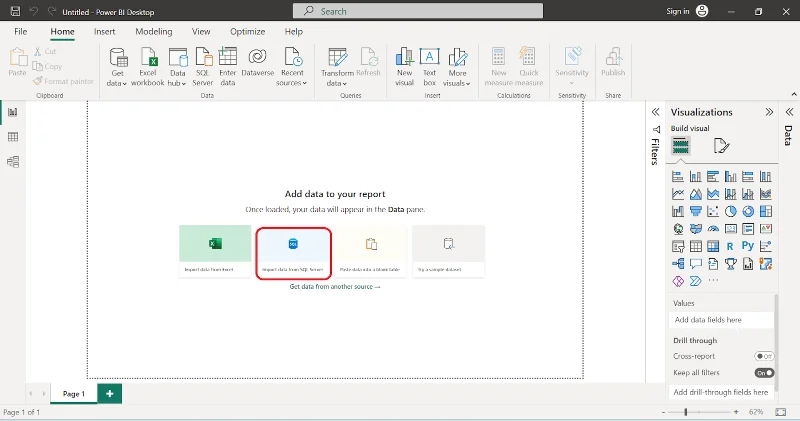The width and height of the screenshot is (800, 421).
Task: Open the Optimize ribbon tab
Action: pyautogui.click(x=247, y=32)
